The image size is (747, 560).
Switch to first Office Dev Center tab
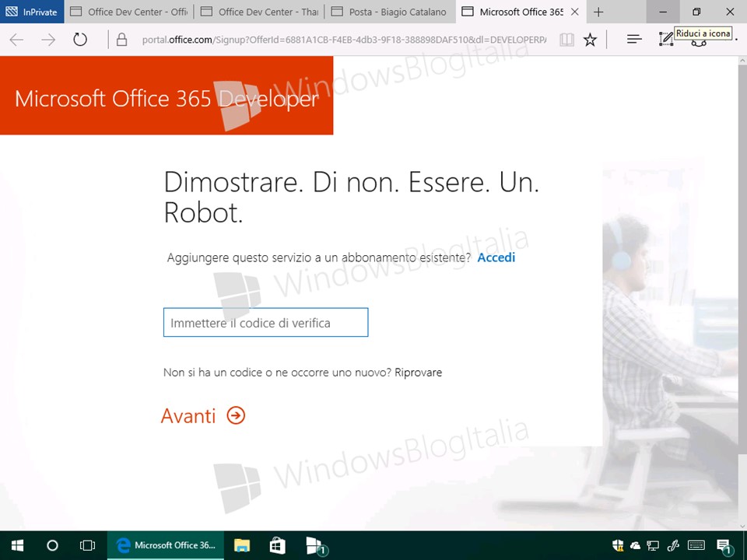tap(129, 12)
